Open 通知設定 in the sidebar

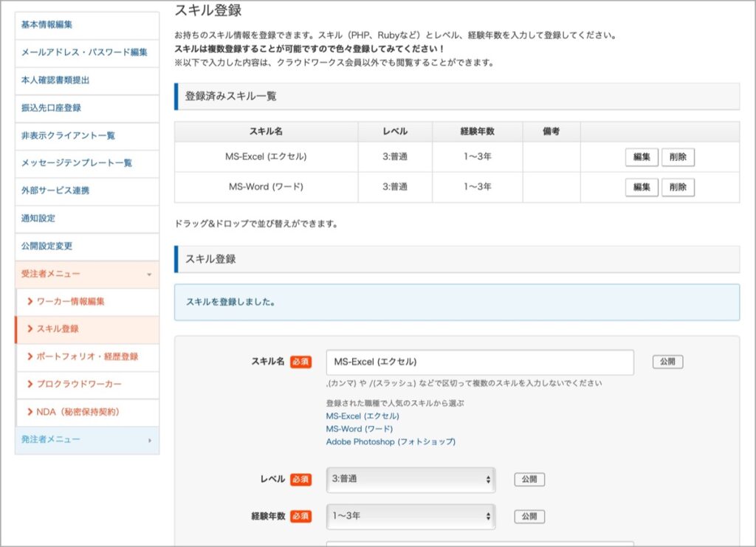(x=38, y=219)
